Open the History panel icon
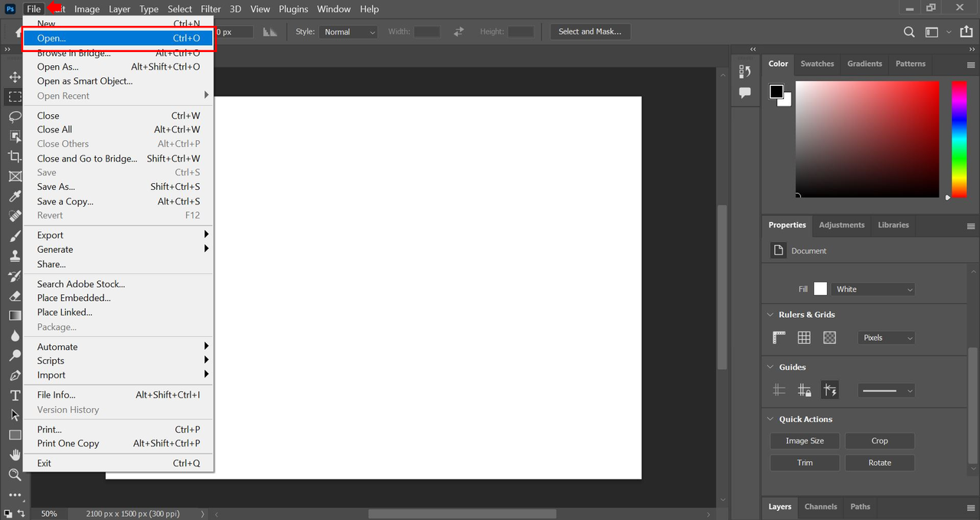Image resolution: width=980 pixels, height=520 pixels. (745, 71)
